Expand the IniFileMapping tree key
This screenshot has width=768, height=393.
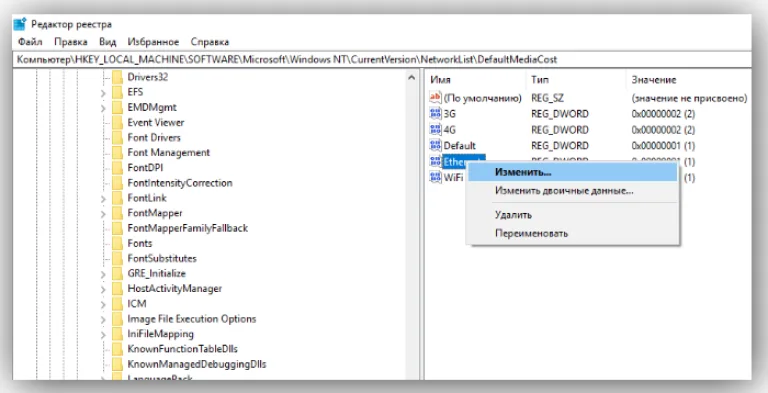[103, 335]
